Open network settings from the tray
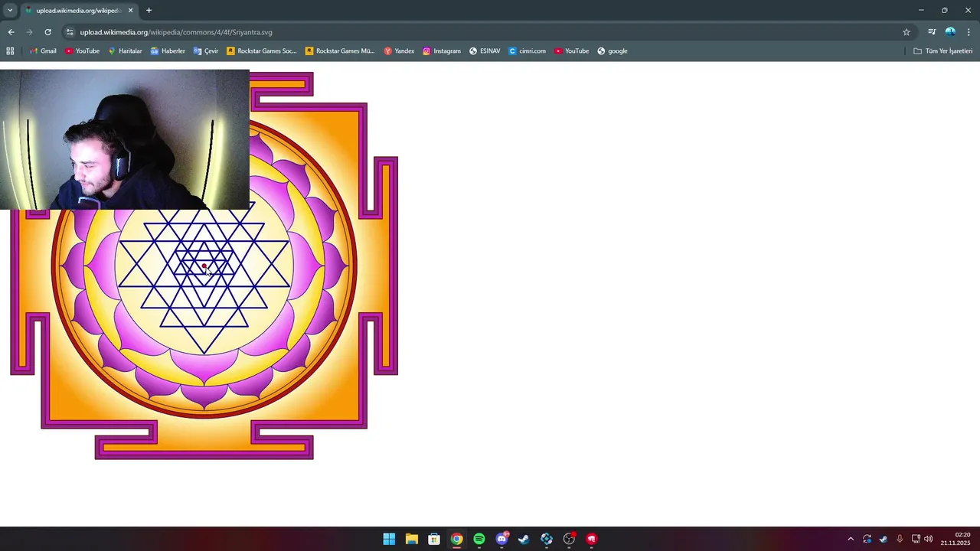 (x=916, y=539)
